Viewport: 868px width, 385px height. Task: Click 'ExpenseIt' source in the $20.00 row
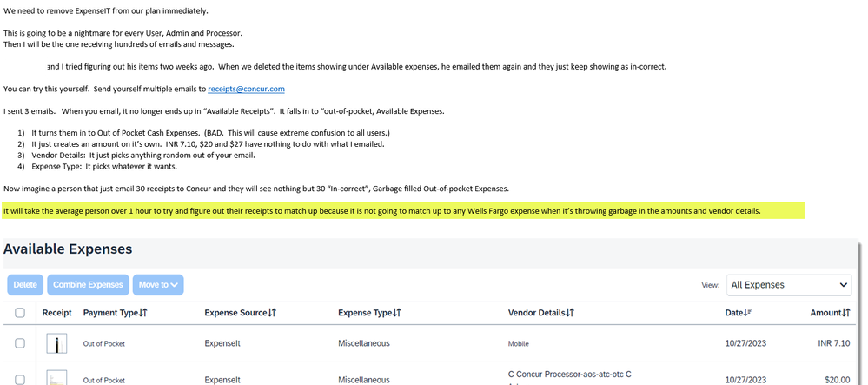(222, 380)
